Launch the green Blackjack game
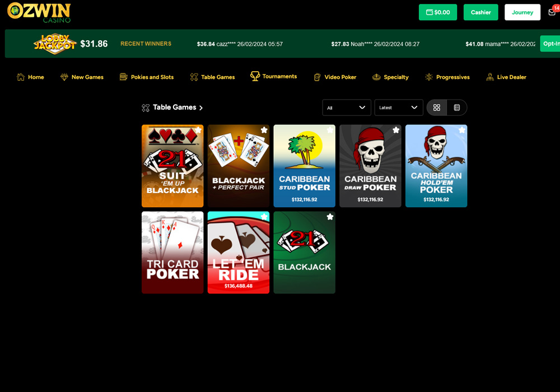 click(x=304, y=253)
